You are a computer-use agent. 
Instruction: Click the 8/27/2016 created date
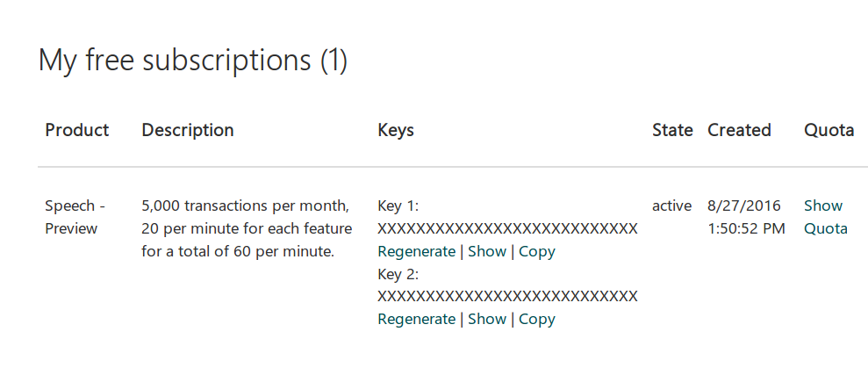coord(744,206)
